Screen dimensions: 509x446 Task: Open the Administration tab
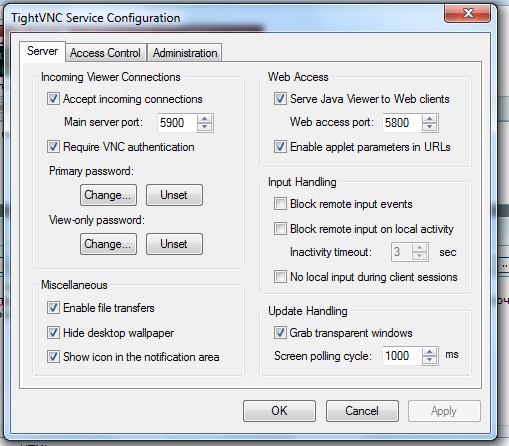(185, 53)
